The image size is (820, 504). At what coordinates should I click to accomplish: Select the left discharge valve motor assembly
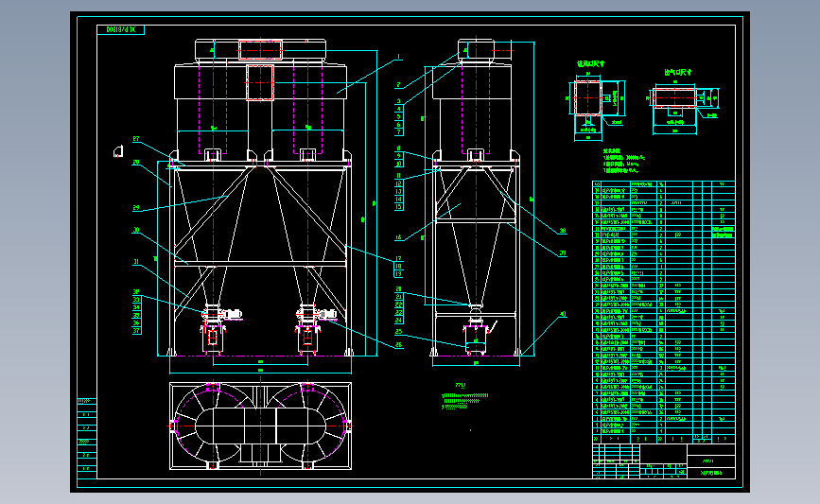221,314
